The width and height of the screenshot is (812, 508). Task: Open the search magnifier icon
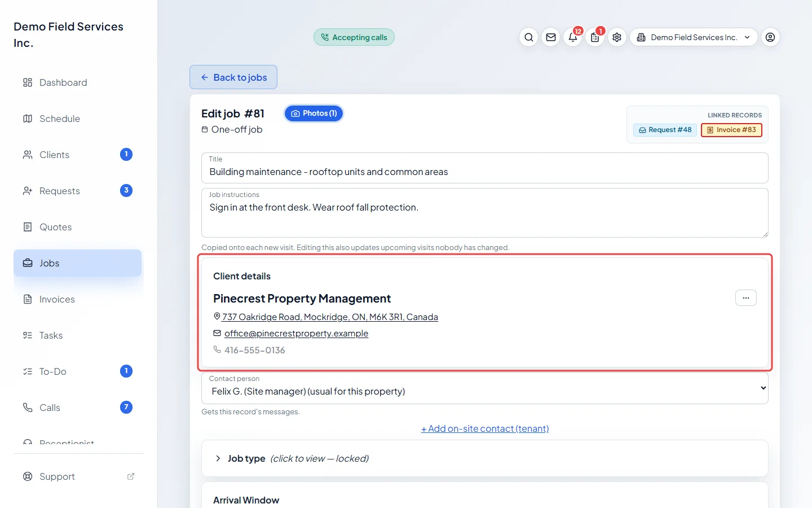click(x=528, y=37)
